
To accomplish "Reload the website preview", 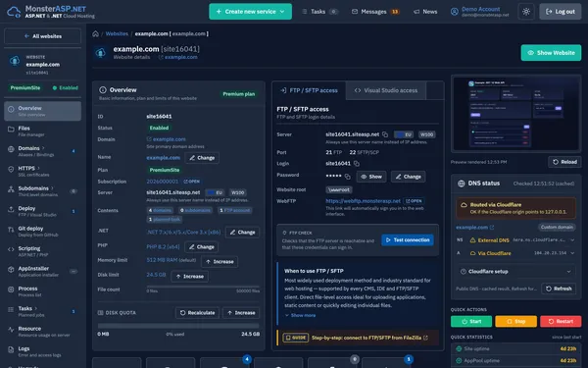I will pyautogui.click(x=564, y=162).
